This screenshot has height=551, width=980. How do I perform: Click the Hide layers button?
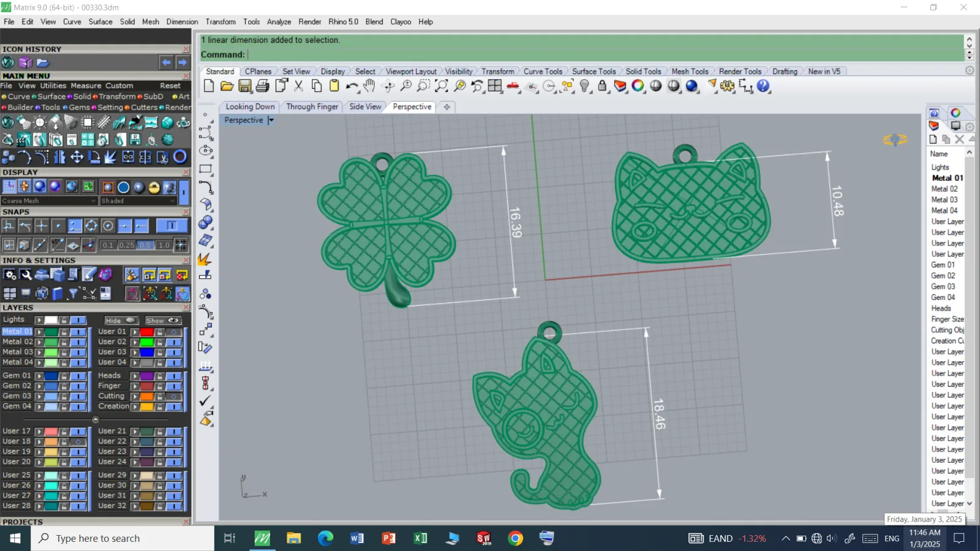(x=121, y=321)
